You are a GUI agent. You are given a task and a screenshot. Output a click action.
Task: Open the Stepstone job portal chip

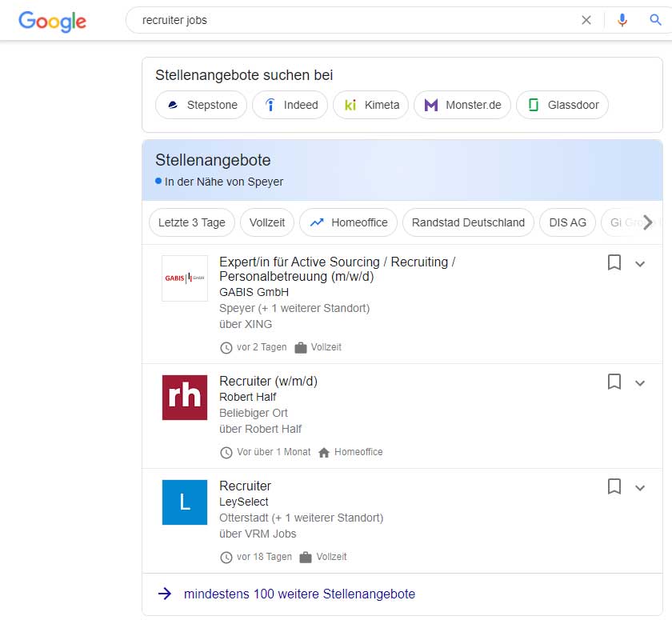[201, 105]
